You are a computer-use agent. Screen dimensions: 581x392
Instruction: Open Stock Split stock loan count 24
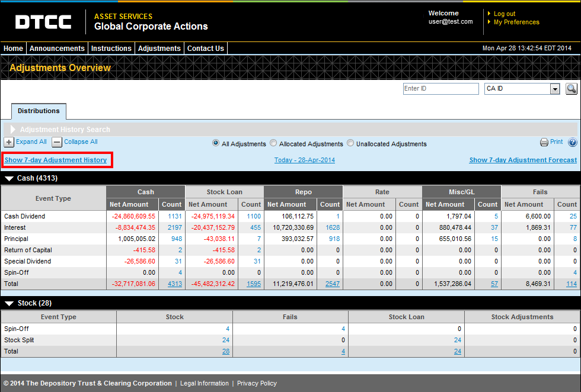click(458, 340)
